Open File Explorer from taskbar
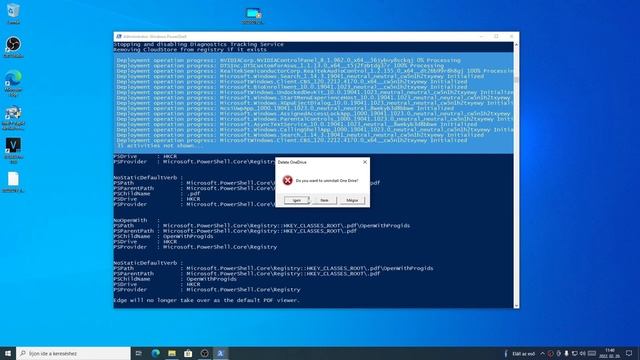640x360 pixels. pos(172,353)
